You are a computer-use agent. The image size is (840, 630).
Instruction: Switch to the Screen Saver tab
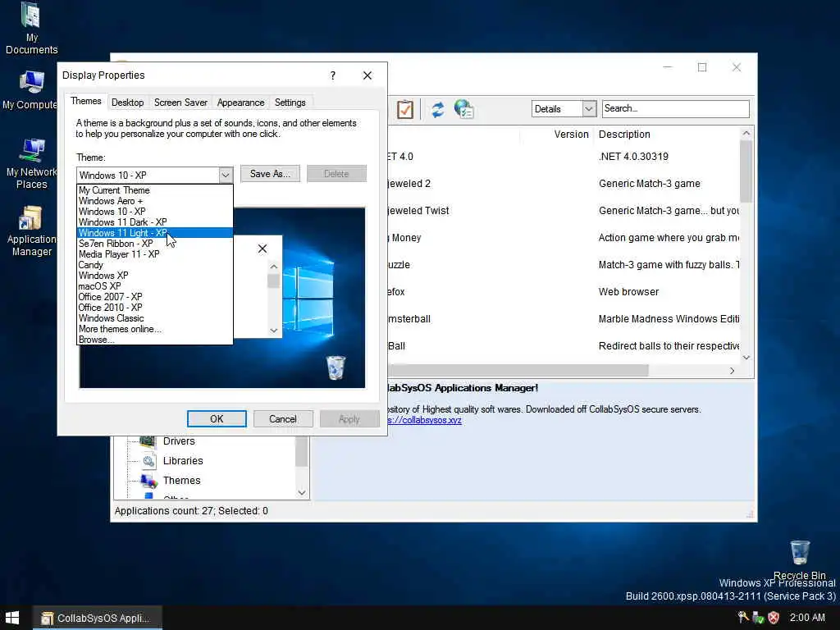(180, 103)
